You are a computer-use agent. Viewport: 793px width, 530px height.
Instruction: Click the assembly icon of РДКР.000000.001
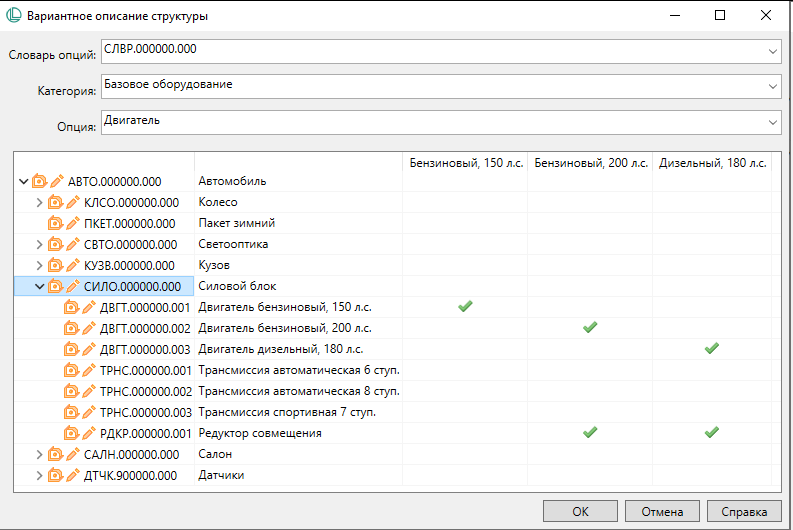[72, 433]
